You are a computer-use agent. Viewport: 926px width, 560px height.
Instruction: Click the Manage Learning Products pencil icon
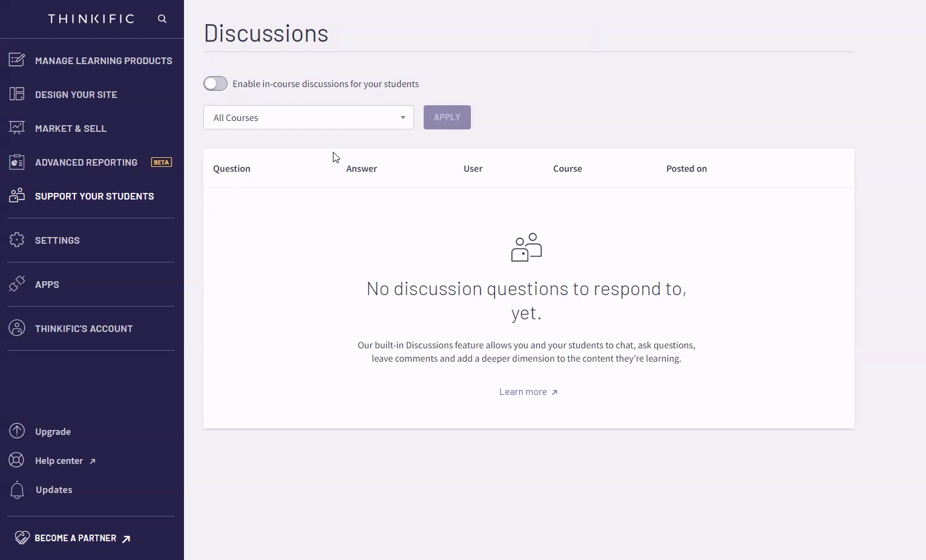pyautogui.click(x=17, y=60)
